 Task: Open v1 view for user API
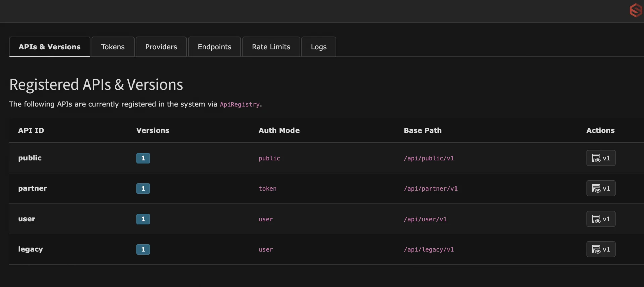point(601,219)
